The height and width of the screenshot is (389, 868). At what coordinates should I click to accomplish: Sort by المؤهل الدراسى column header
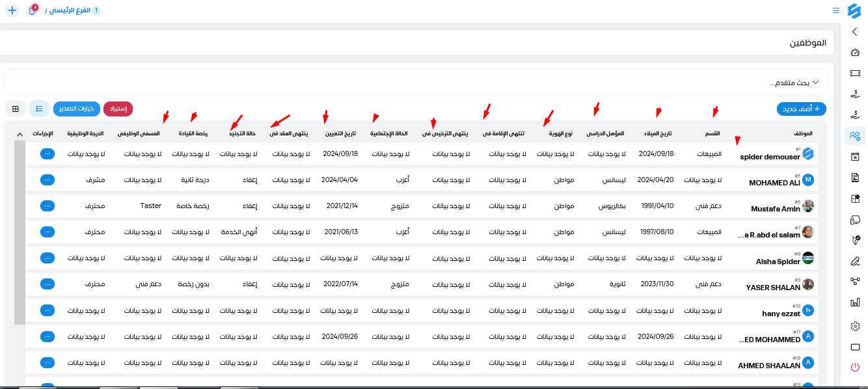605,133
